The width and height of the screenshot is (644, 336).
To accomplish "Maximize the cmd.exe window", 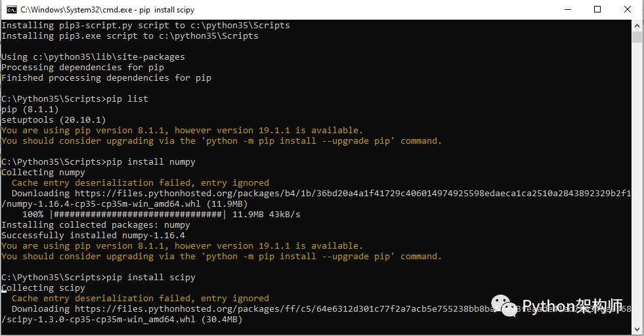I will [597, 9].
